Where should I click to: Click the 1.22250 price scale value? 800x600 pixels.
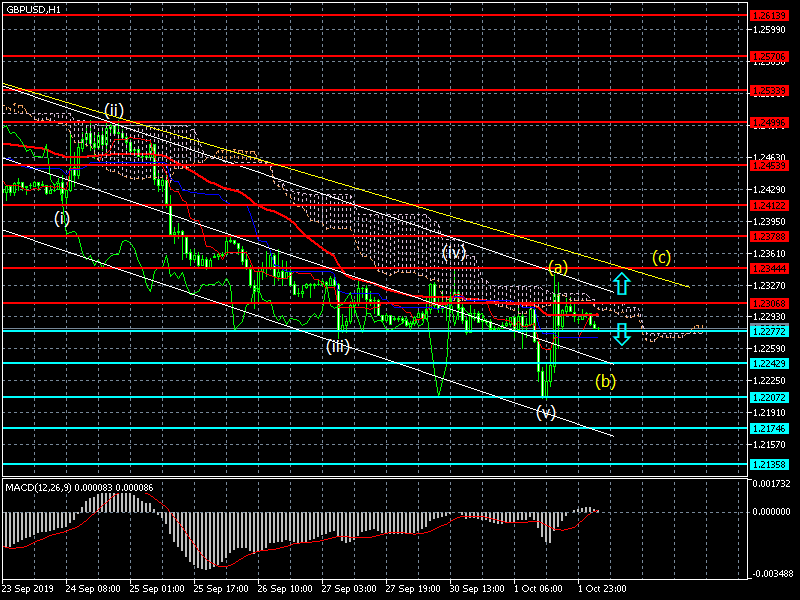coord(769,381)
